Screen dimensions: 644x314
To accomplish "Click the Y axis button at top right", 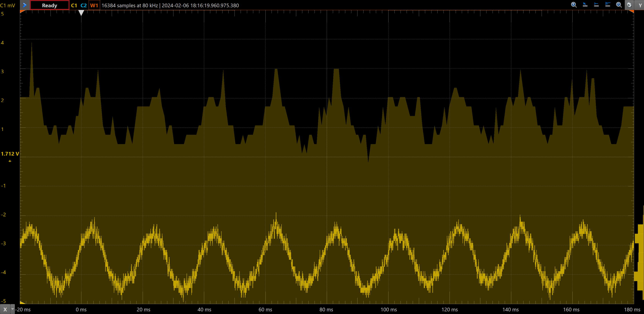I will coord(640,5).
